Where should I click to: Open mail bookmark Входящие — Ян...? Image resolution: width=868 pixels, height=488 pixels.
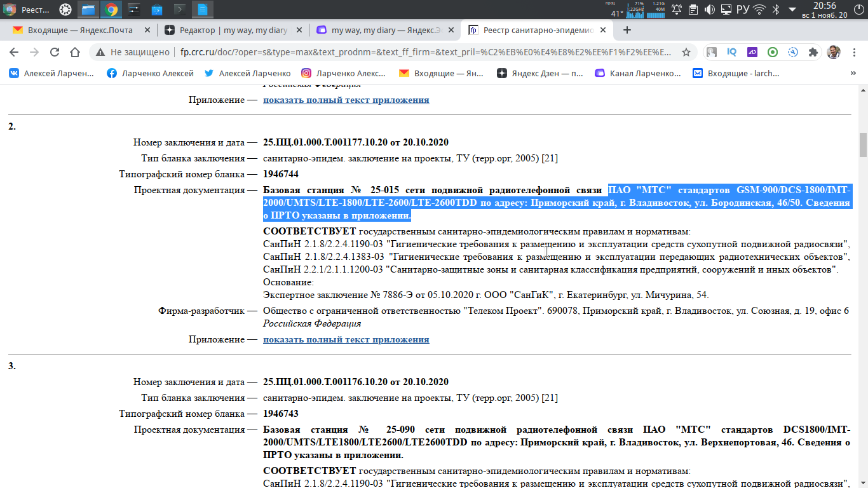tap(441, 73)
